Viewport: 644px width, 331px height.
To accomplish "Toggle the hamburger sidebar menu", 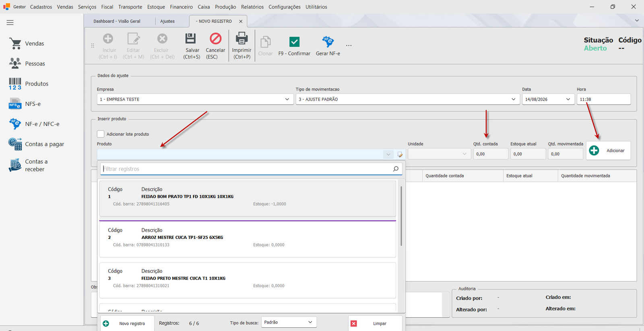I will [10, 23].
